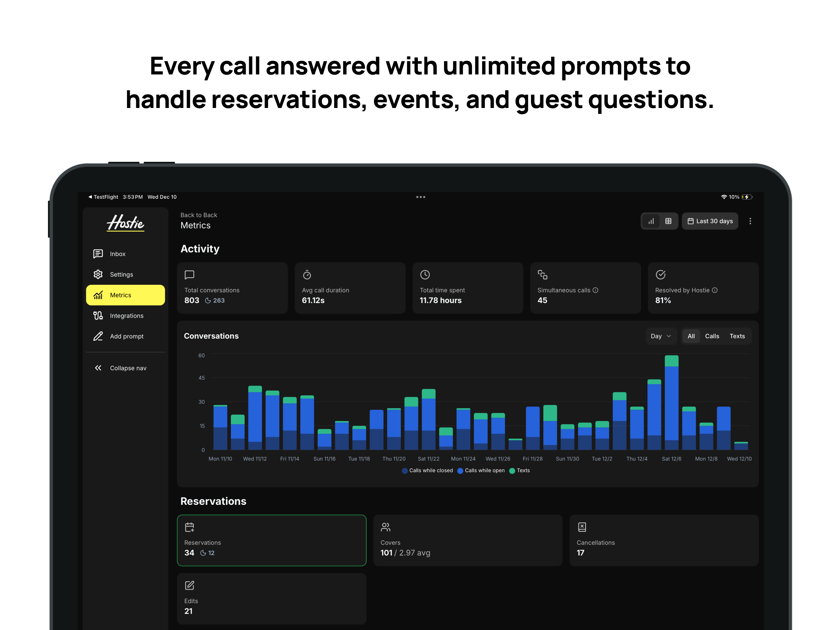Click the Total time spent clock icon
Screen dimensions: 840x630
(425, 275)
